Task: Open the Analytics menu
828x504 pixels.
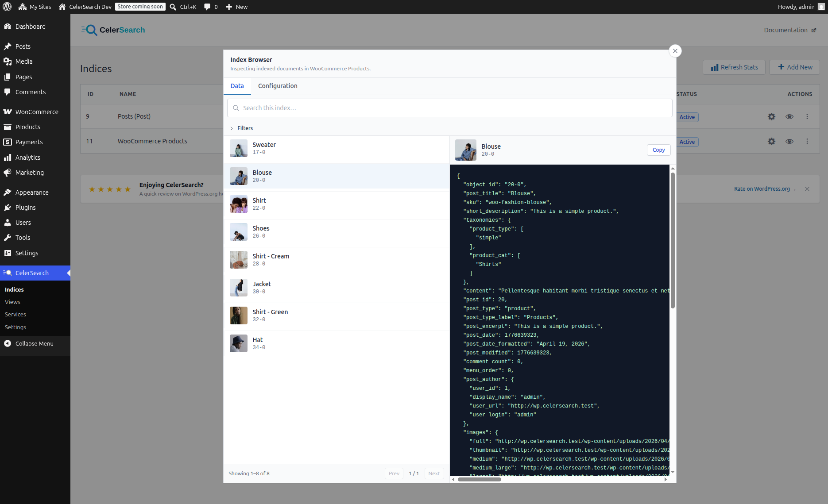Action: click(x=35, y=158)
